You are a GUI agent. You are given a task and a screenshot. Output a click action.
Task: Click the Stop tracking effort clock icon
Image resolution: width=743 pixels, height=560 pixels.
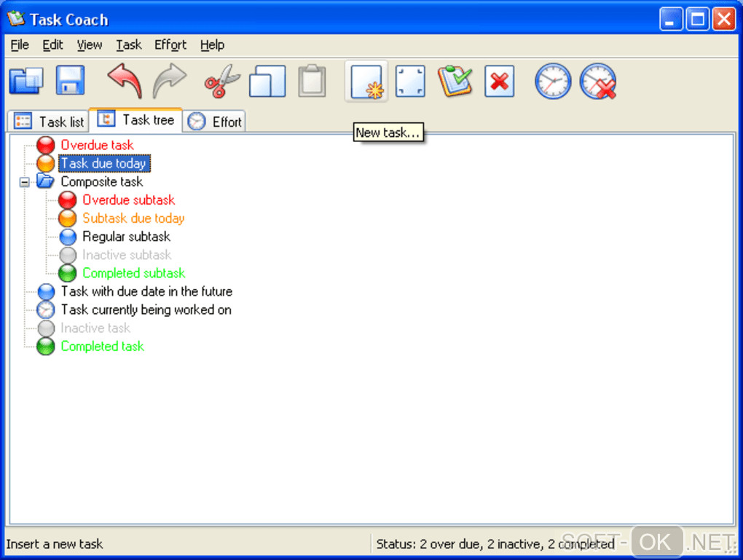click(599, 81)
